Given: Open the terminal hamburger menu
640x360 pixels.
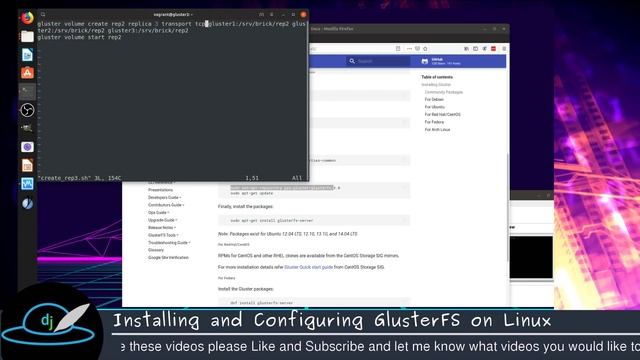Looking at the screenshot, I should click(x=271, y=14).
